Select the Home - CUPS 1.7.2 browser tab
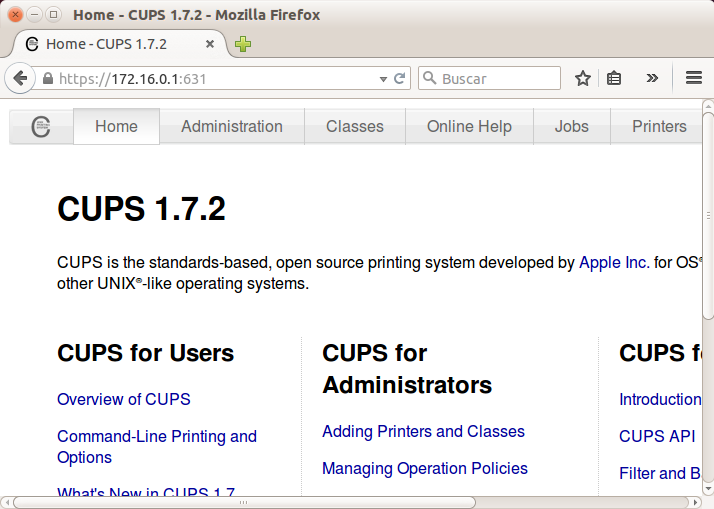The width and height of the screenshot is (714, 509). (119, 44)
